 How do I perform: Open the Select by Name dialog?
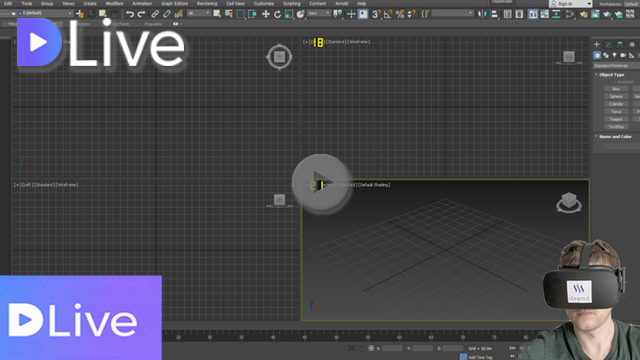229,14
